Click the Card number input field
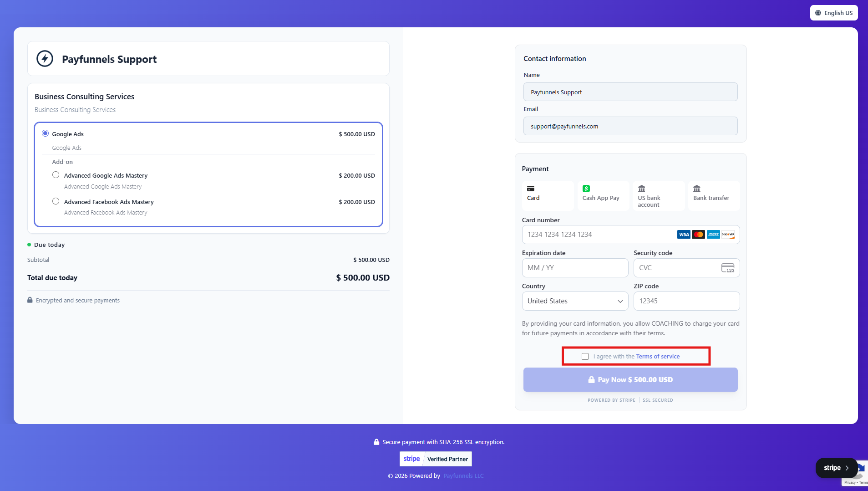 pos(631,235)
